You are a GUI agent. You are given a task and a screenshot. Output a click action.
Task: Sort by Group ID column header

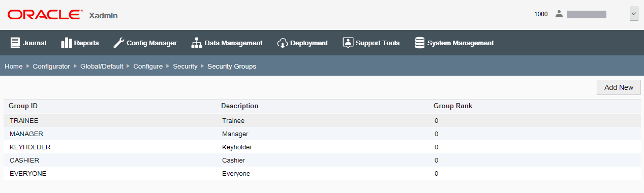(x=23, y=106)
